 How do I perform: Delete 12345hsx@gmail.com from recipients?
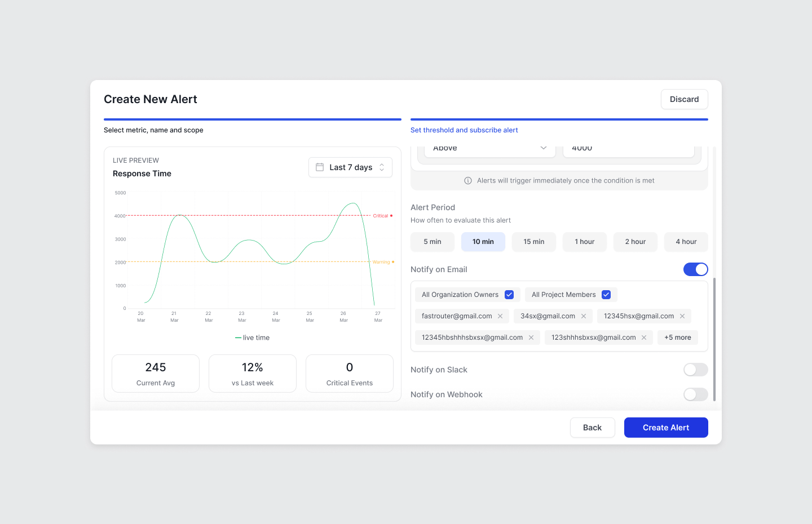[x=682, y=316]
